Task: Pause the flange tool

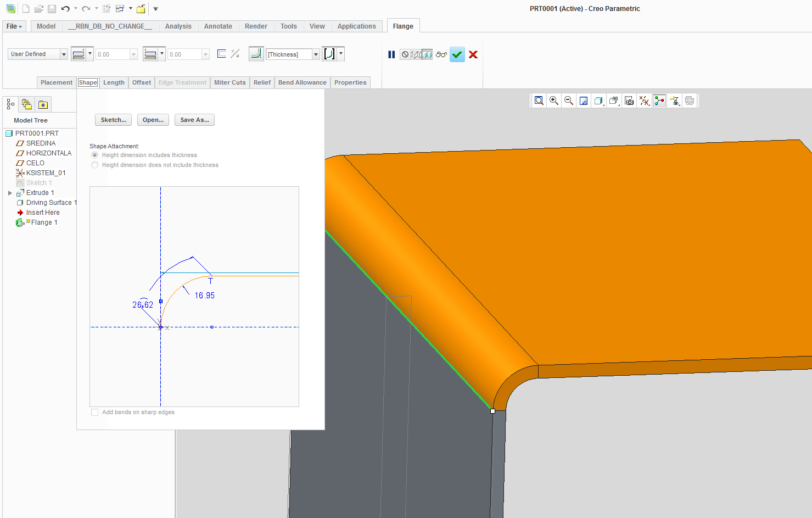Action: (391, 54)
